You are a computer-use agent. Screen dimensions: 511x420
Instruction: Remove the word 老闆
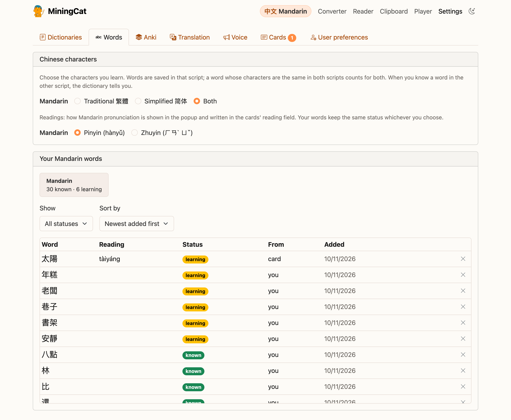[x=463, y=291]
